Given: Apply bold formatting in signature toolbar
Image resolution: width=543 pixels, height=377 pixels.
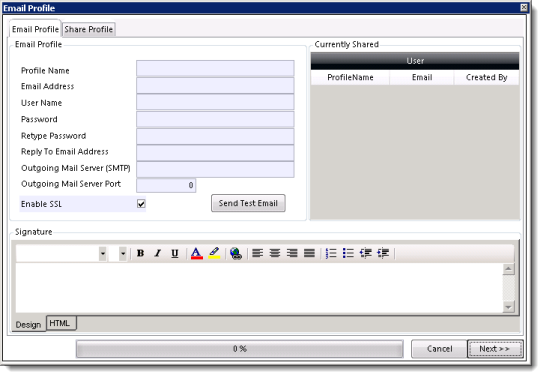Looking at the screenshot, I should (x=140, y=254).
